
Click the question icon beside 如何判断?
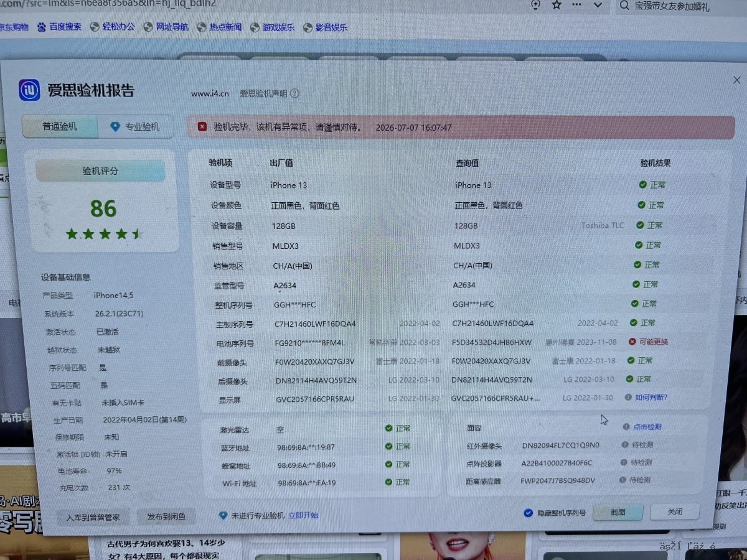[x=628, y=397]
